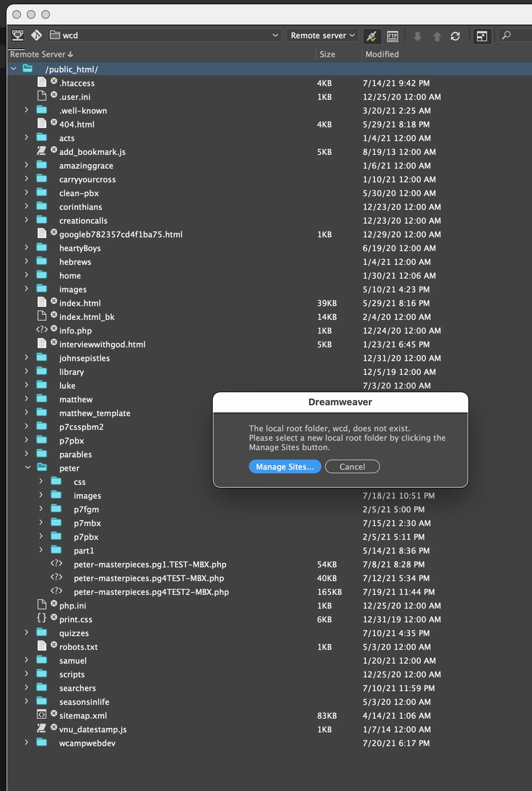
Task: Expand the css subfolder under peter
Action: [x=41, y=481]
